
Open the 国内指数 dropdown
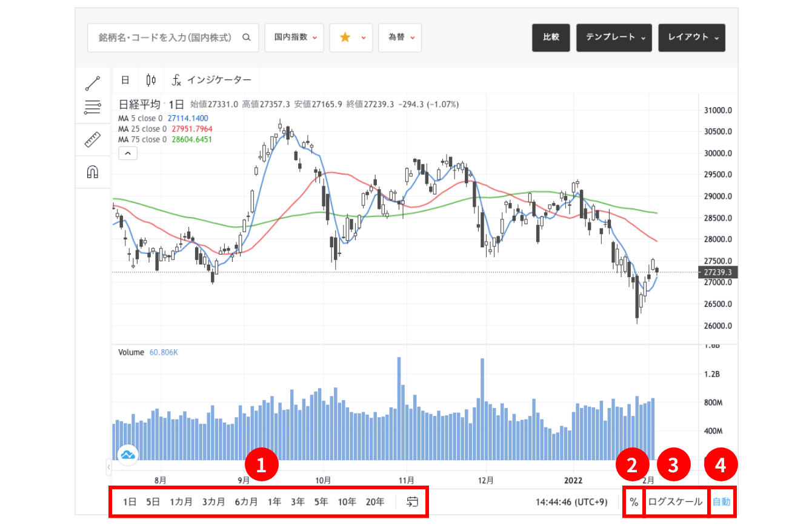click(295, 37)
